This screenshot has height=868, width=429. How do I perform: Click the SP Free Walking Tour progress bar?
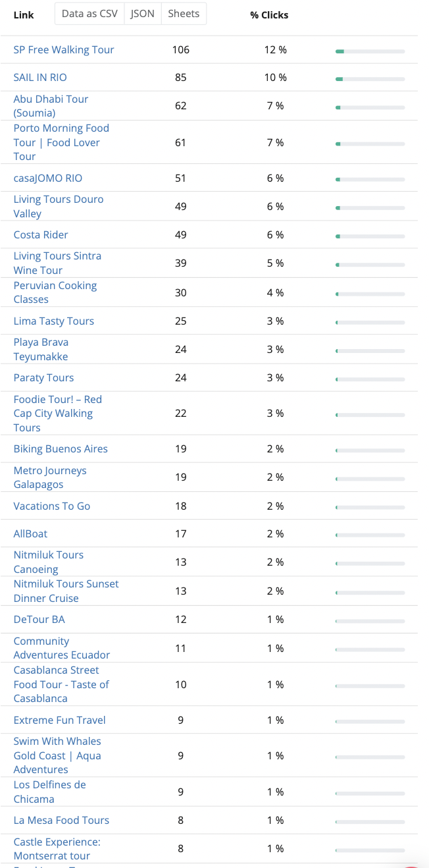tap(370, 51)
